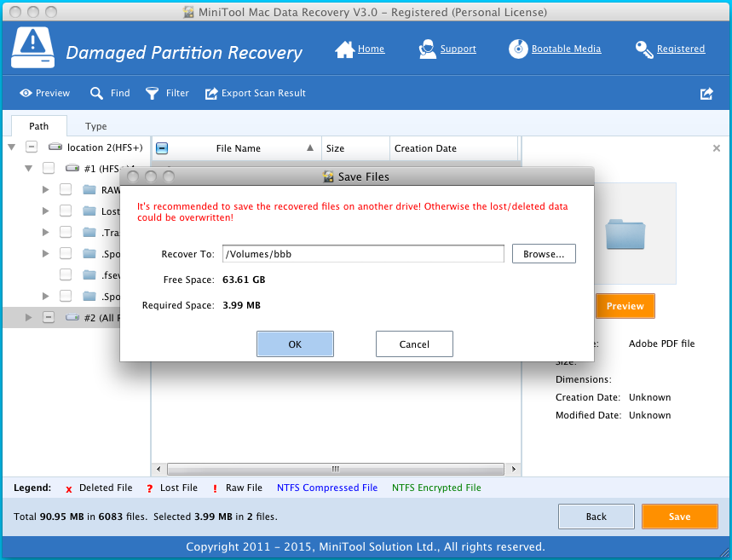Open the Home link
The image size is (732, 560).
372,49
